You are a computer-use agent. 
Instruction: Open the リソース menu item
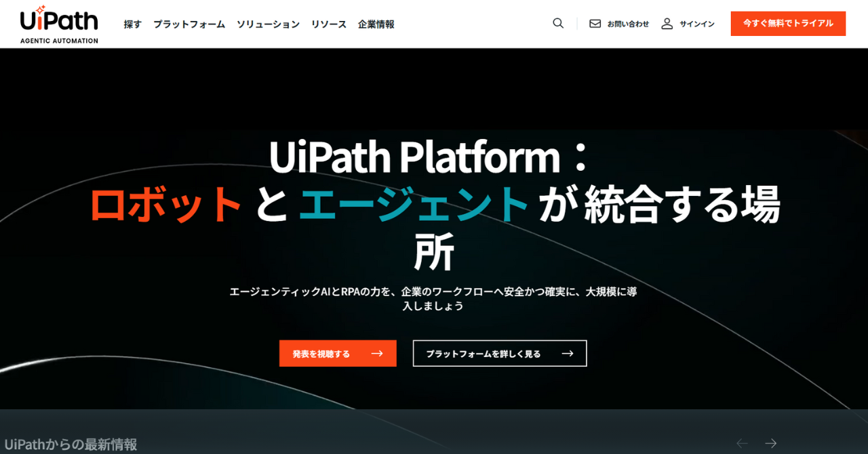(x=329, y=24)
